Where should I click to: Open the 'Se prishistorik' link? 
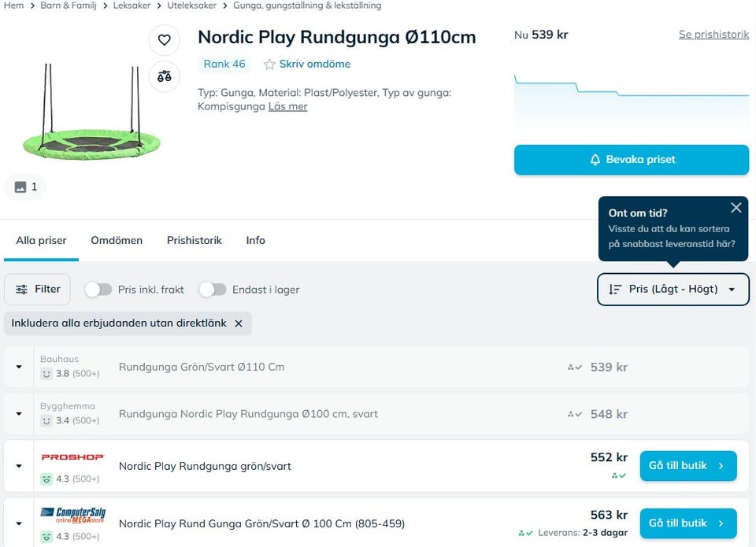tap(713, 35)
